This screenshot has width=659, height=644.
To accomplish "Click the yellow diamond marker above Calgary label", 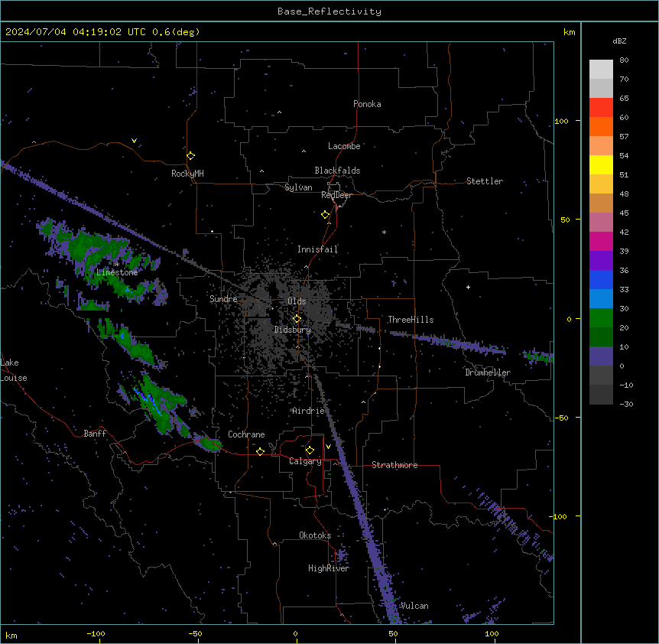I will (310, 450).
